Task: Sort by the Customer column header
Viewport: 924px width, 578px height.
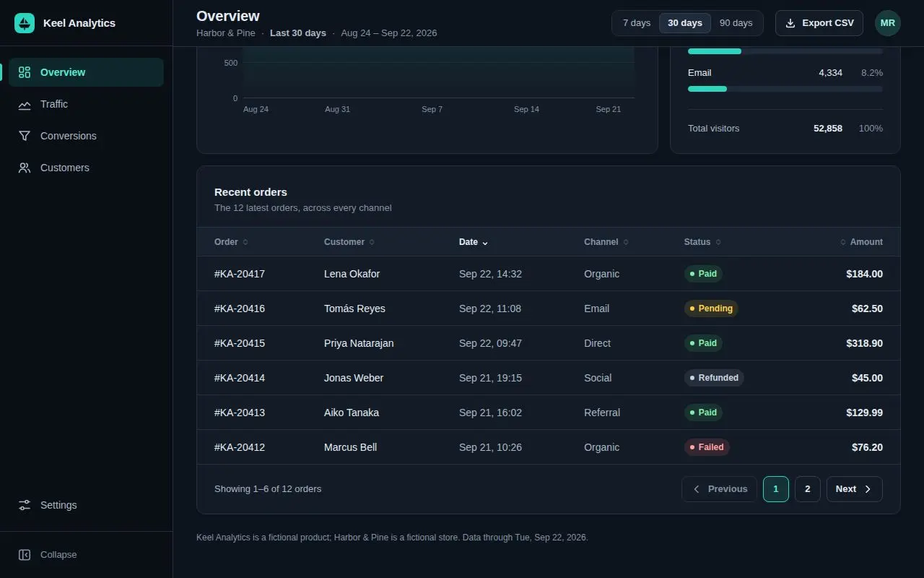Action: coord(349,242)
